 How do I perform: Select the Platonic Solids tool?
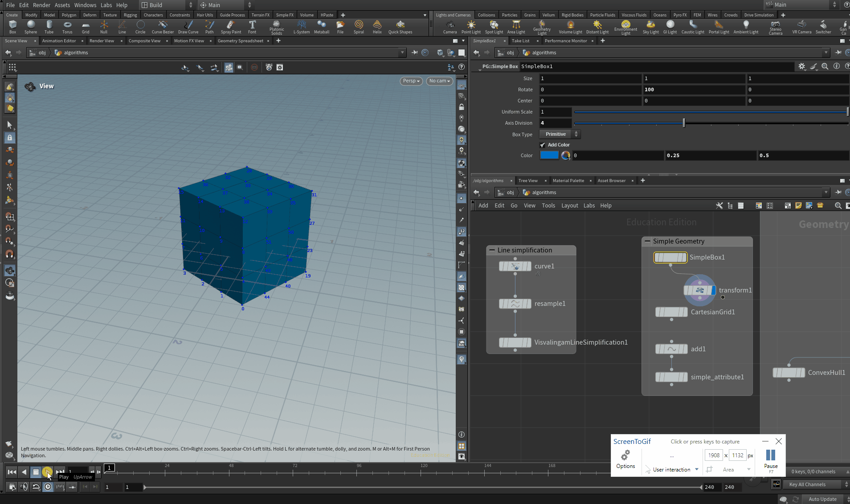[x=277, y=26]
